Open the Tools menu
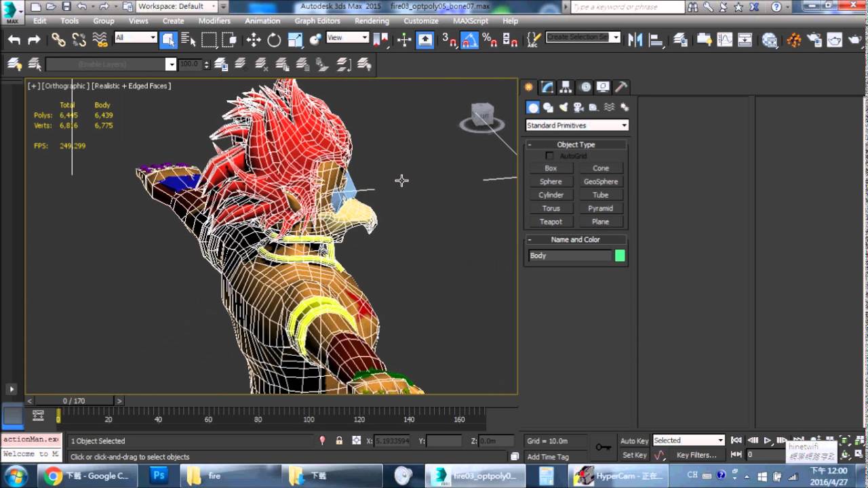This screenshot has height=488, width=868. tap(70, 21)
